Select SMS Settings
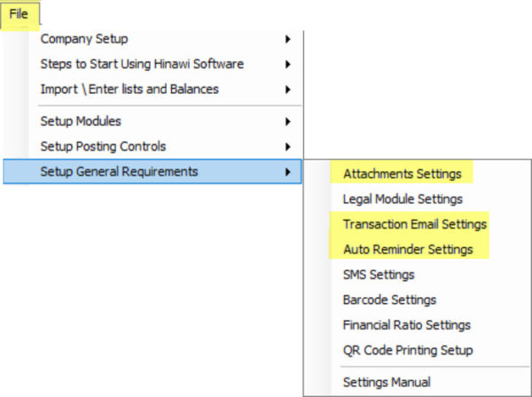532x397 pixels. 418,275
